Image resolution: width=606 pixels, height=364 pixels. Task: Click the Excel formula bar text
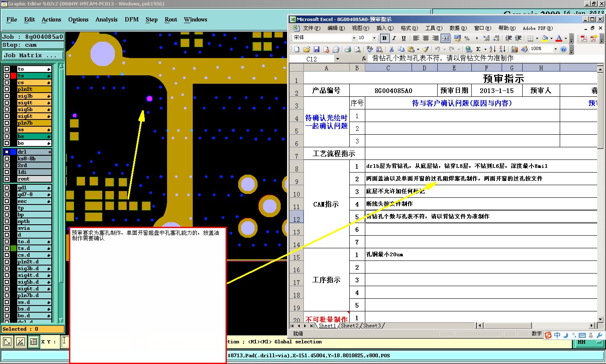click(x=443, y=58)
